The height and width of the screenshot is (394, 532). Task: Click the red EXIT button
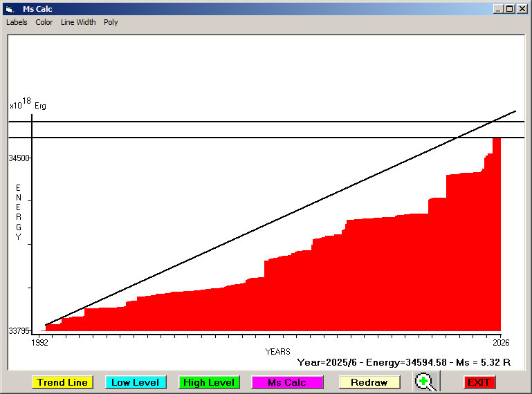pos(479,382)
